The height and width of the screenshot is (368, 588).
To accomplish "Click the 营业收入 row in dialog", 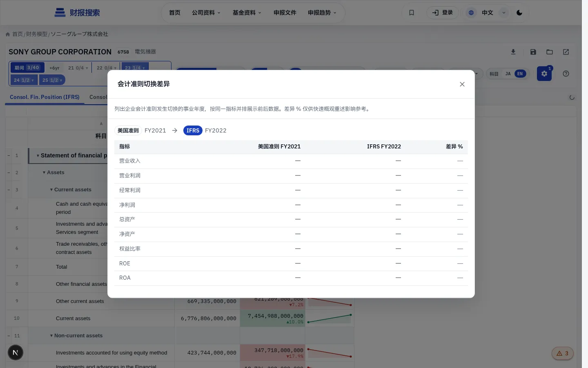I will (x=291, y=161).
